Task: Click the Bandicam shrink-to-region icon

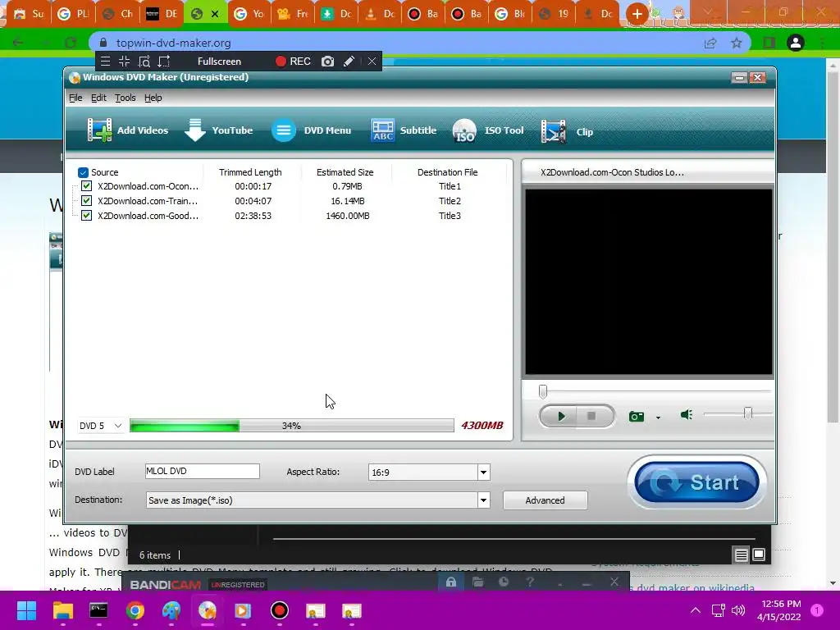Action: [125, 61]
